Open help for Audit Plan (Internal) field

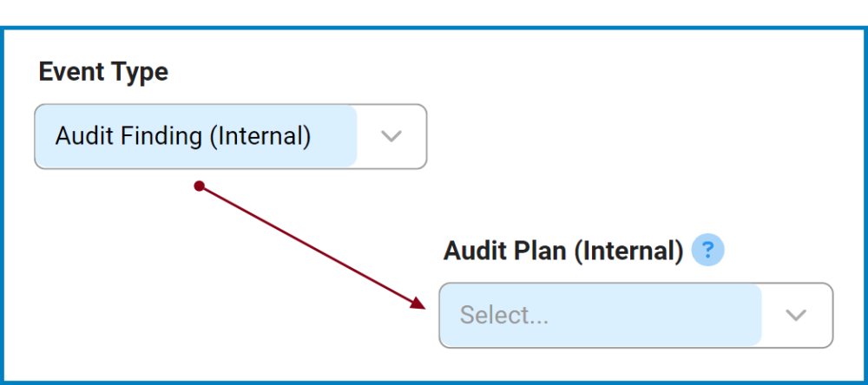click(x=708, y=251)
